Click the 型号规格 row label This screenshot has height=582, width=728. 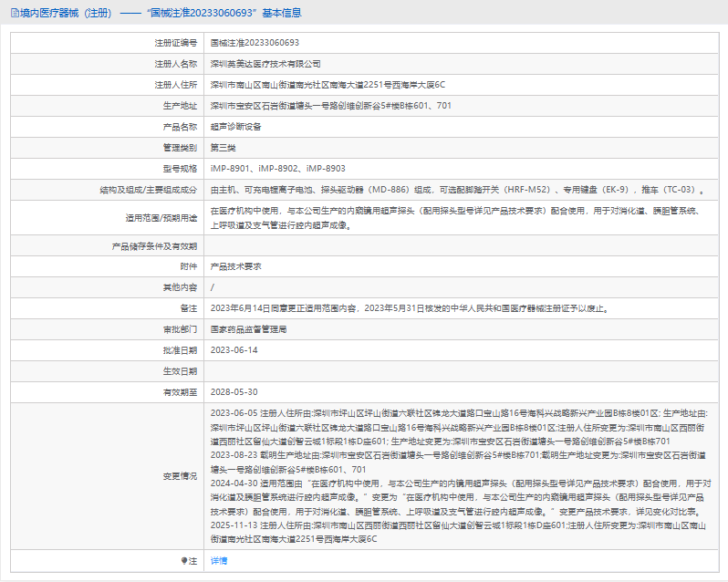(180, 169)
